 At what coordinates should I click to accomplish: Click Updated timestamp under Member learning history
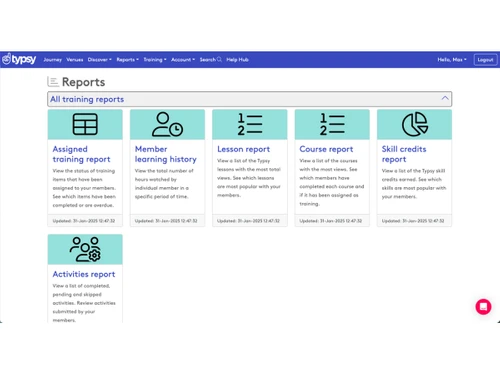pos(166,221)
